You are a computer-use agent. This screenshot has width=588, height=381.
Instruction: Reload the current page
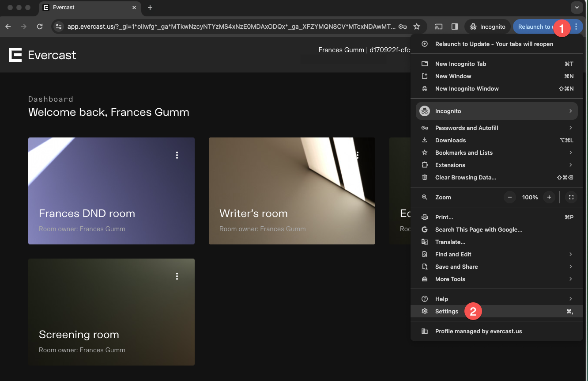[x=40, y=27]
